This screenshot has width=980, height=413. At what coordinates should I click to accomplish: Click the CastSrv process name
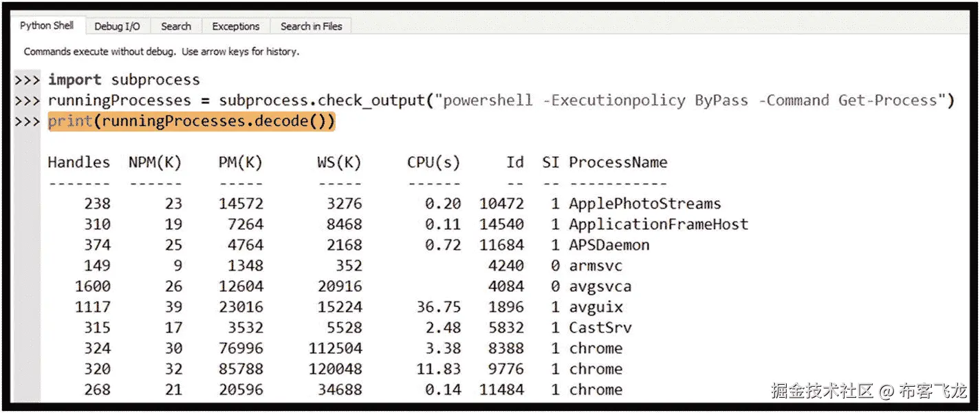600,328
